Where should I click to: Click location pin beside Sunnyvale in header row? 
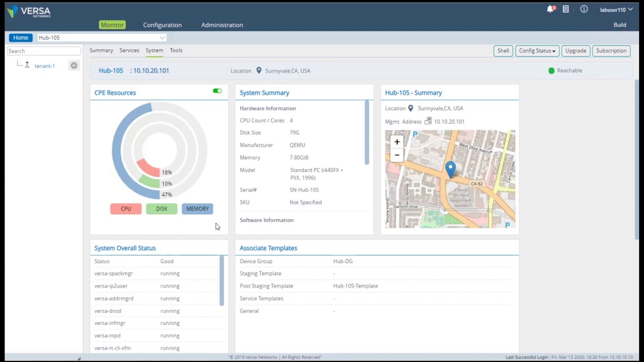tap(259, 70)
